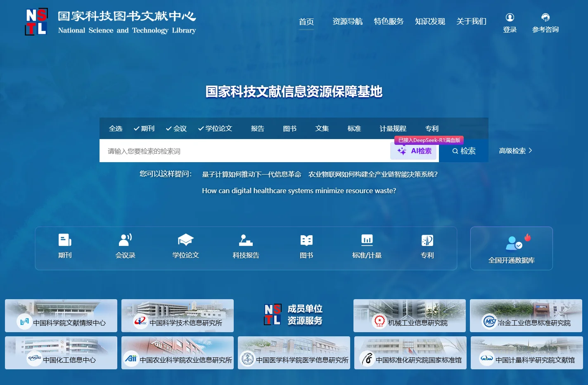Click National Science and Technology Library title

tap(127, 31)
